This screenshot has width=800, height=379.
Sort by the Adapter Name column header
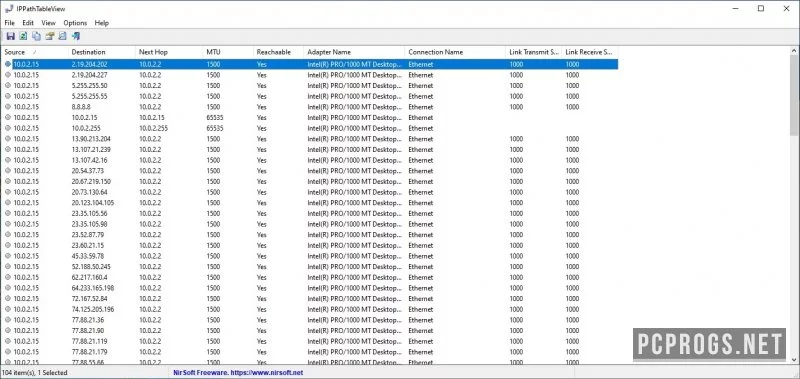[x=355, y=52]
